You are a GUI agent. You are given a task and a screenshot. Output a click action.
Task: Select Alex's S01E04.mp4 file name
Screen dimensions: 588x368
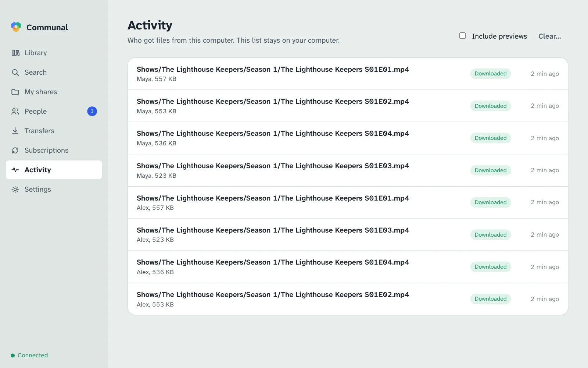273,262
